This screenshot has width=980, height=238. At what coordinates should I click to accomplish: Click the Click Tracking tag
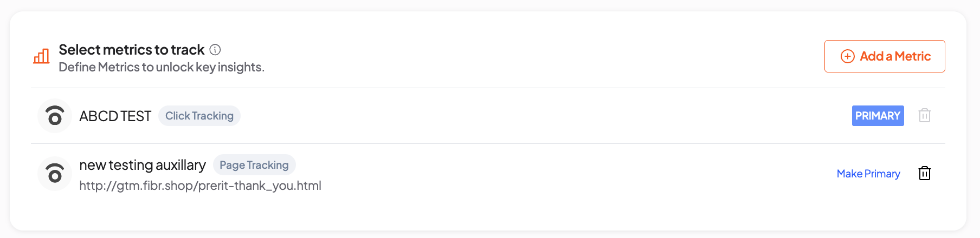pyautogui.click(x=199, y=116)
